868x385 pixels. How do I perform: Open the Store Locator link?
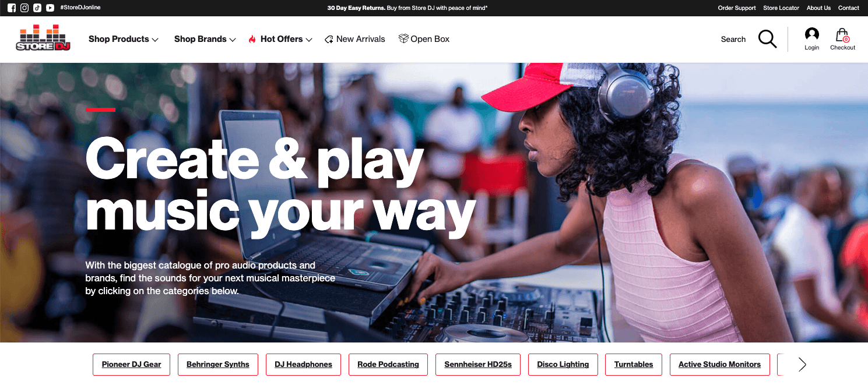781,8
